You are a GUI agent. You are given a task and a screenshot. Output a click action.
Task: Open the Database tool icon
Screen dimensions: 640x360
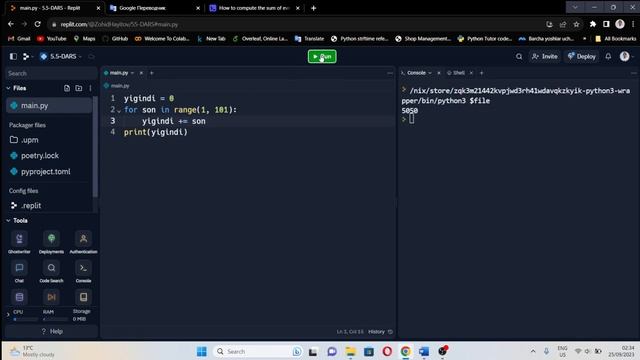(x=19, y=297)
